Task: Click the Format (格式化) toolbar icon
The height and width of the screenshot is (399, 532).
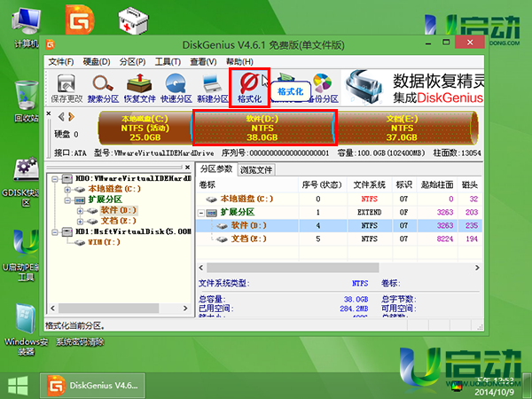Action: click(249, 88)
